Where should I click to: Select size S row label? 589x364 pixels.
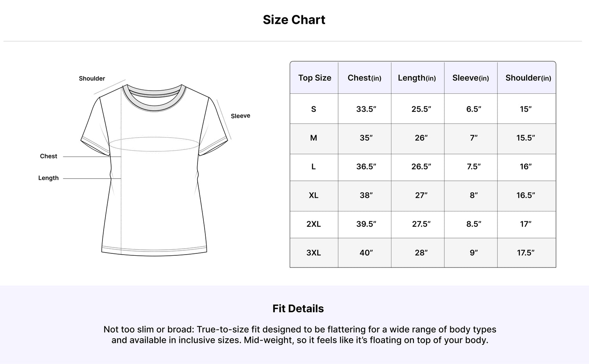314,109
